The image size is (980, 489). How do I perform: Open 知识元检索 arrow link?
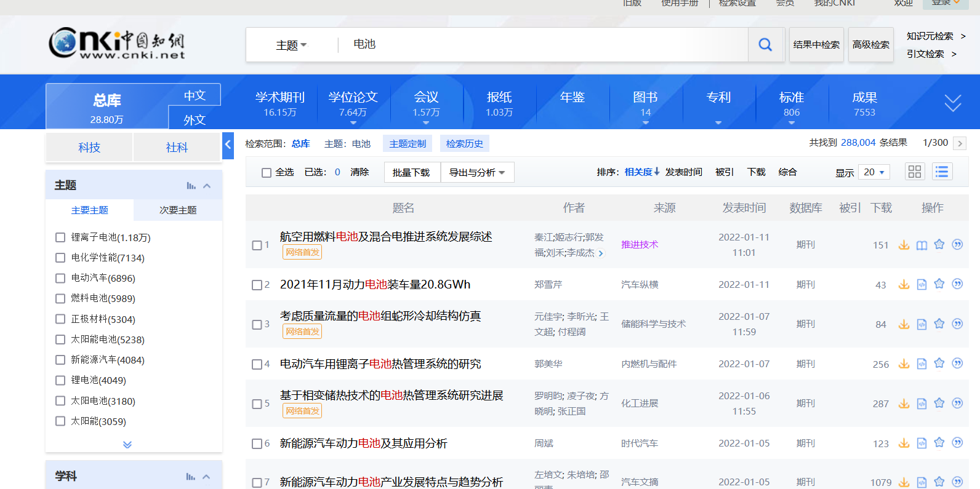[936, 36]
